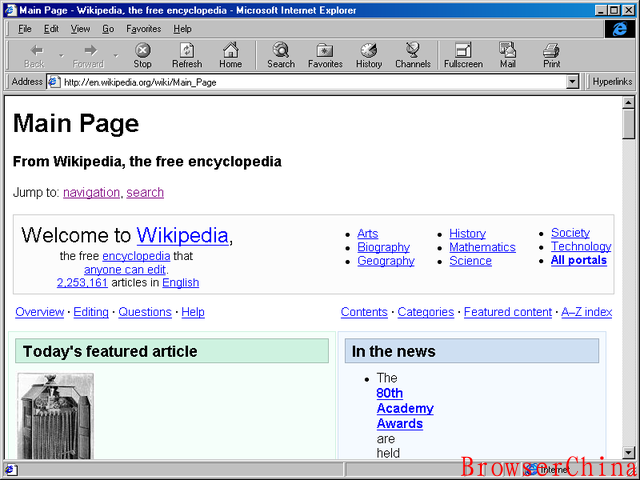Follow the 'navigation' jump link
Screen dimensions: 640x480
[91, 192]
